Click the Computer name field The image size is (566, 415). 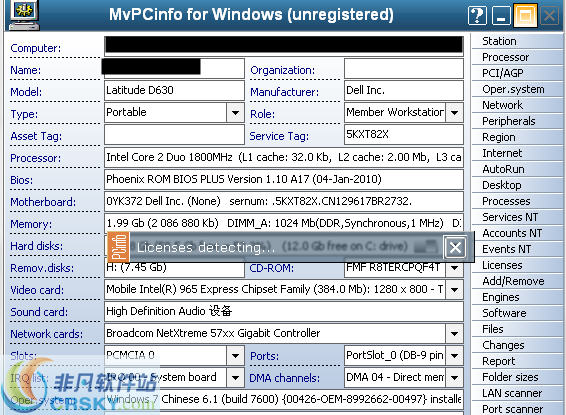tap(284, 46)
